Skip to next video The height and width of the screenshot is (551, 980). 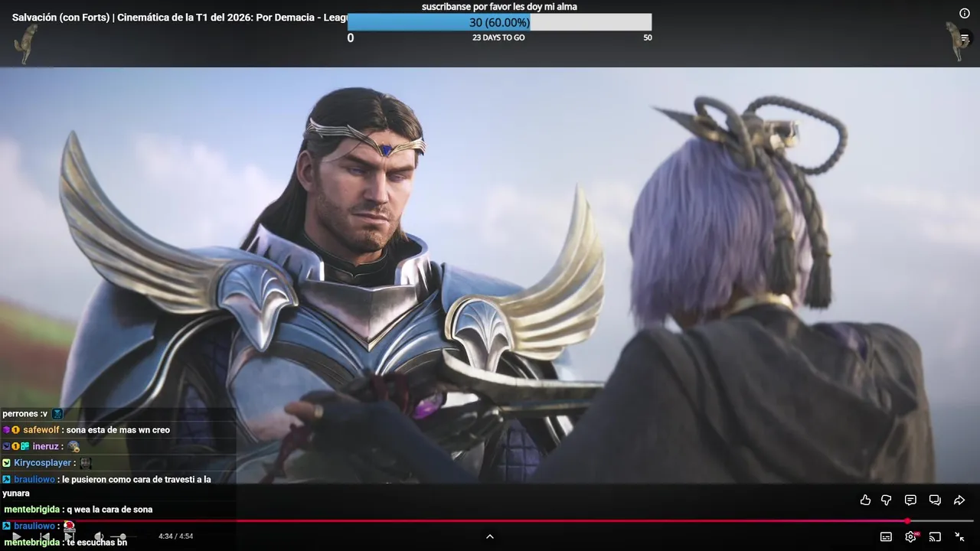[x=70, y=536]
